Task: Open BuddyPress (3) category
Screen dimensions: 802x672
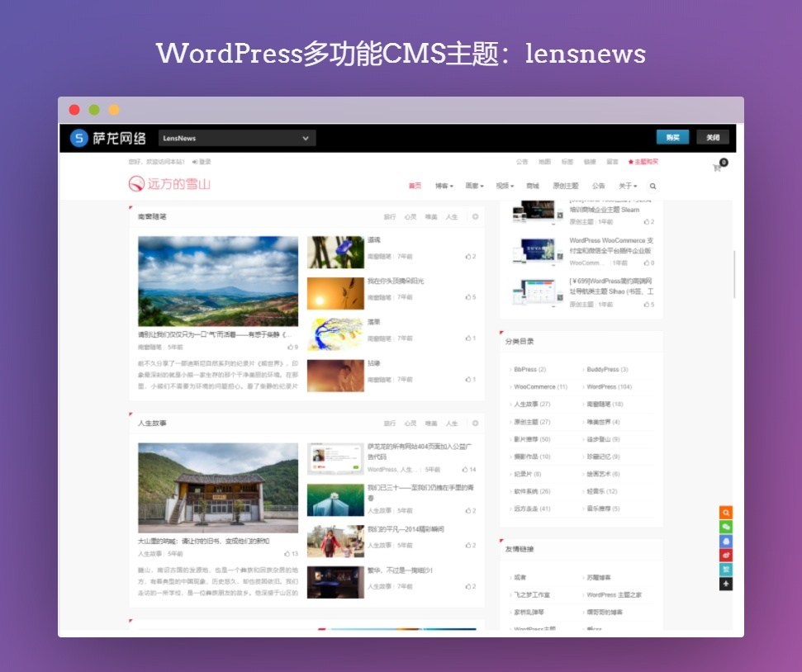Action: 606,369
